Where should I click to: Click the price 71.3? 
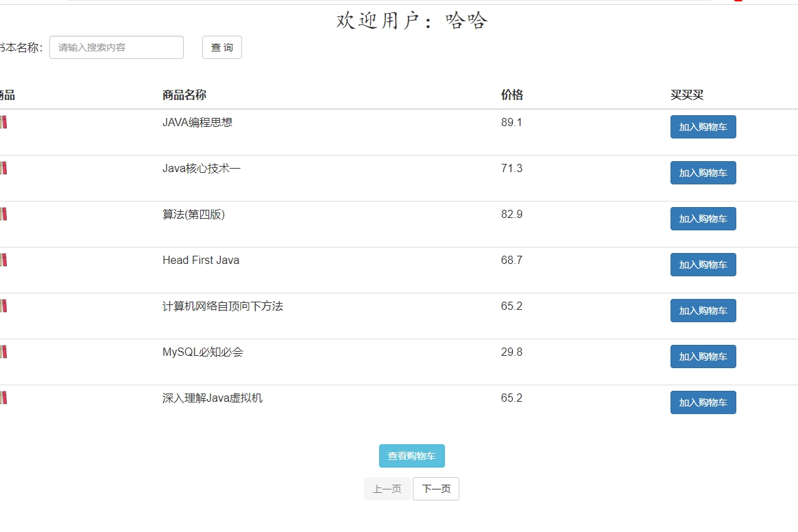pos(511,168)
